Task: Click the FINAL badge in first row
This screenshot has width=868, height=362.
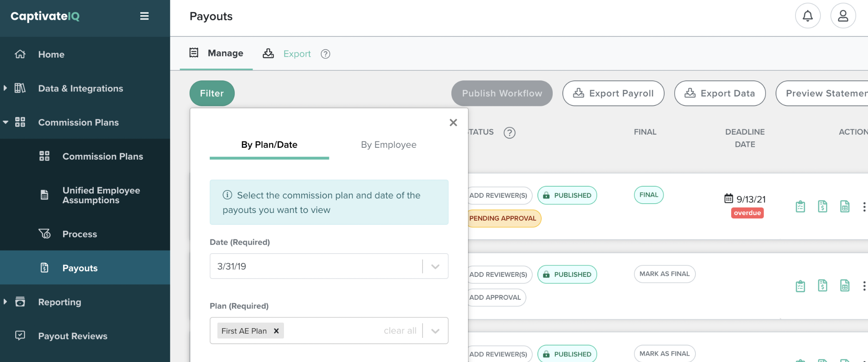Action: [648, 195]
